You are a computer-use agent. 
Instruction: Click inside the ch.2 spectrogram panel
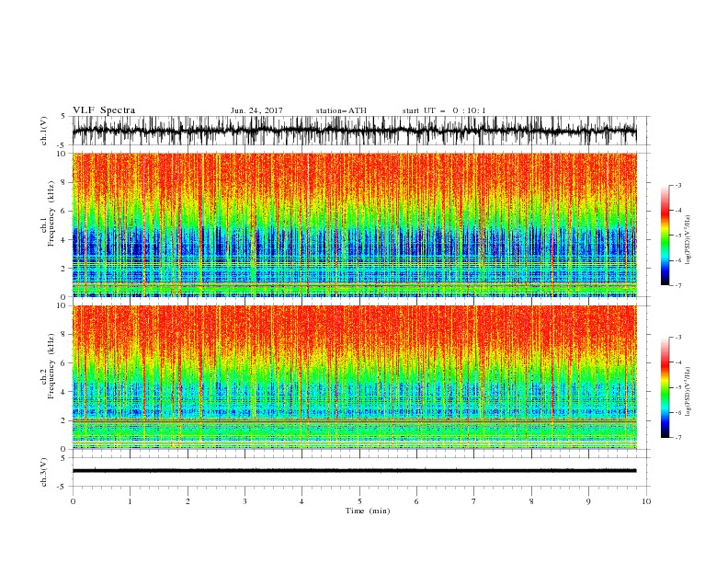354,377
